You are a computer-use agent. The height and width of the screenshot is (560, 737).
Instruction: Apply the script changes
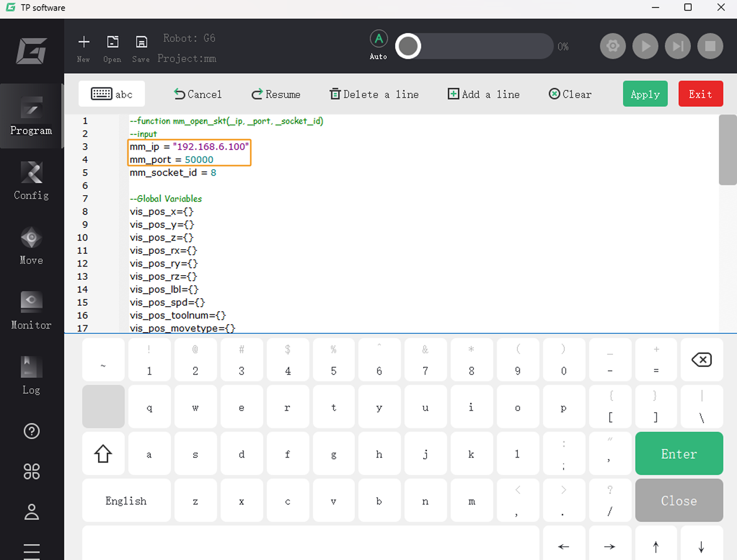tap(645, 94)
